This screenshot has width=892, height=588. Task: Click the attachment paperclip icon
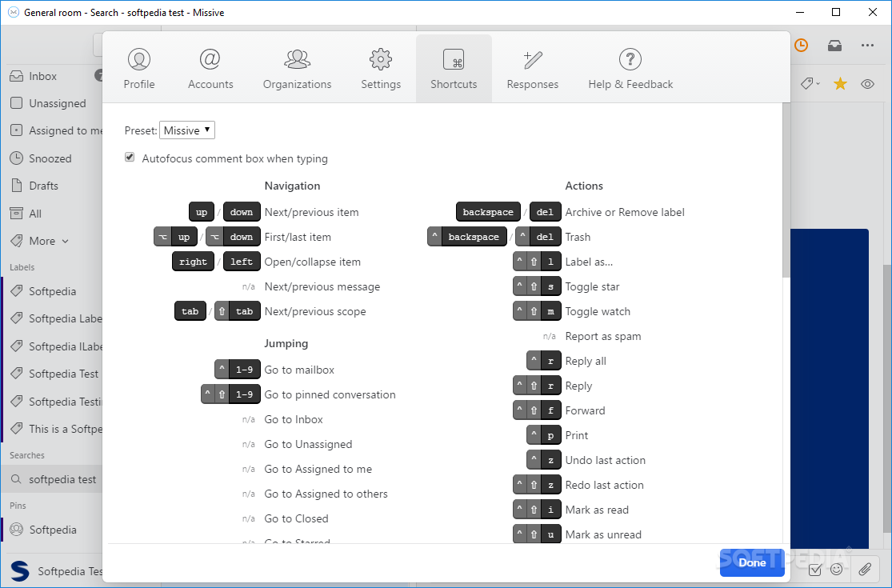[x=865, y=569]
